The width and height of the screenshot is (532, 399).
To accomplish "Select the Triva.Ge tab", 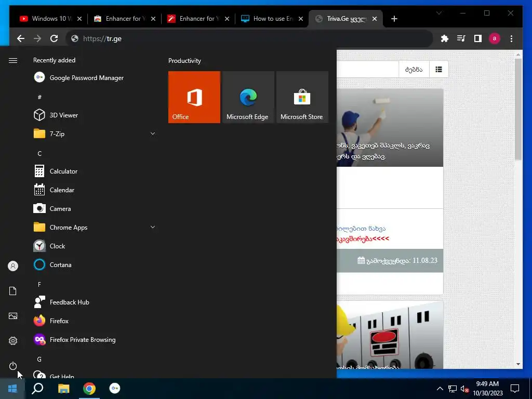I will click(x=345, y=19).
